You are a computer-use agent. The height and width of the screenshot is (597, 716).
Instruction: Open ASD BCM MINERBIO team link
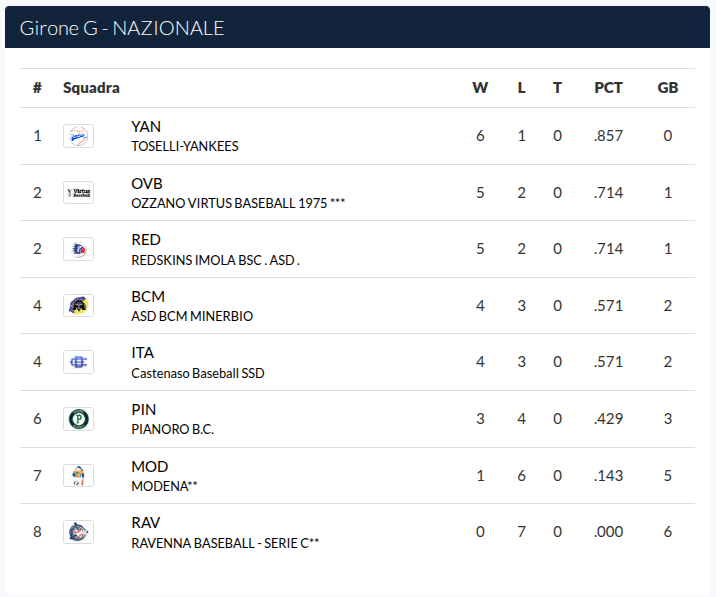point(192,316)
